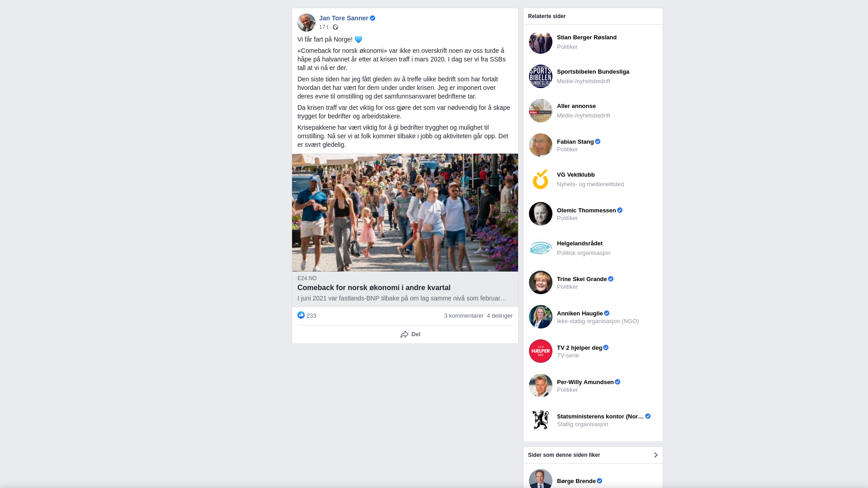Open the Trine Skei Grande page
Screen dimensions: 868x488
tap(581, 279)
